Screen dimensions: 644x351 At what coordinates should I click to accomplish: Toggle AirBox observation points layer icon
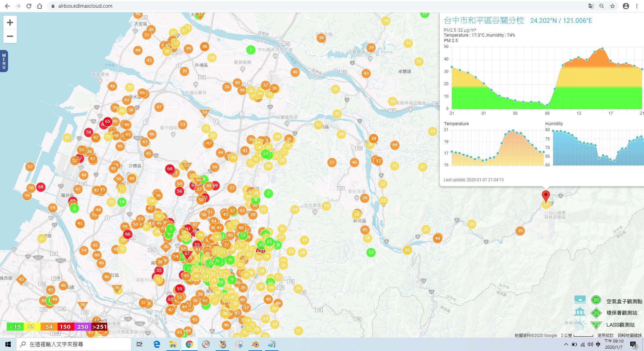pyautogui.click(x=580, y=300)
